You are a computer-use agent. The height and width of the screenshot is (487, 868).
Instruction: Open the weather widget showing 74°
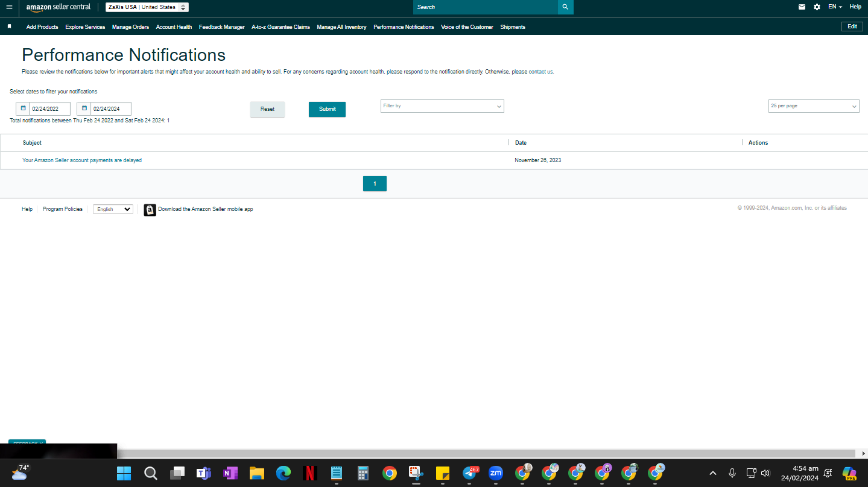click(20, 472)
